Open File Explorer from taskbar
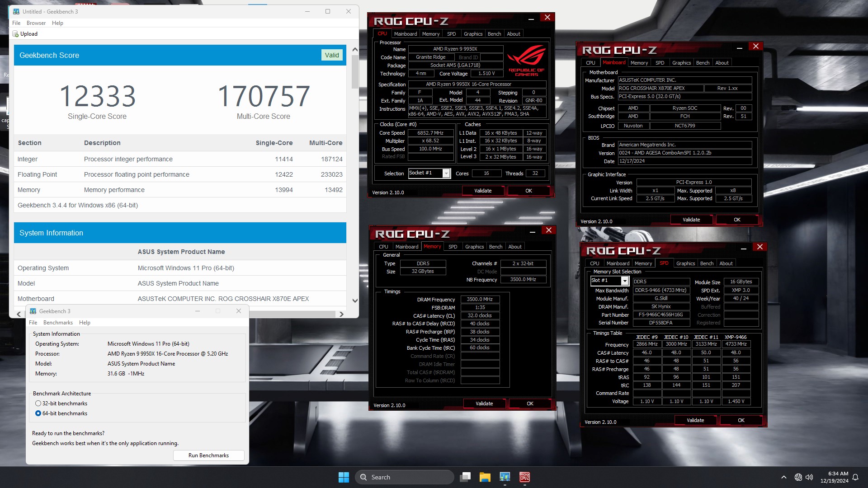This screenshot has height=488, width=868. click(485, 477)
